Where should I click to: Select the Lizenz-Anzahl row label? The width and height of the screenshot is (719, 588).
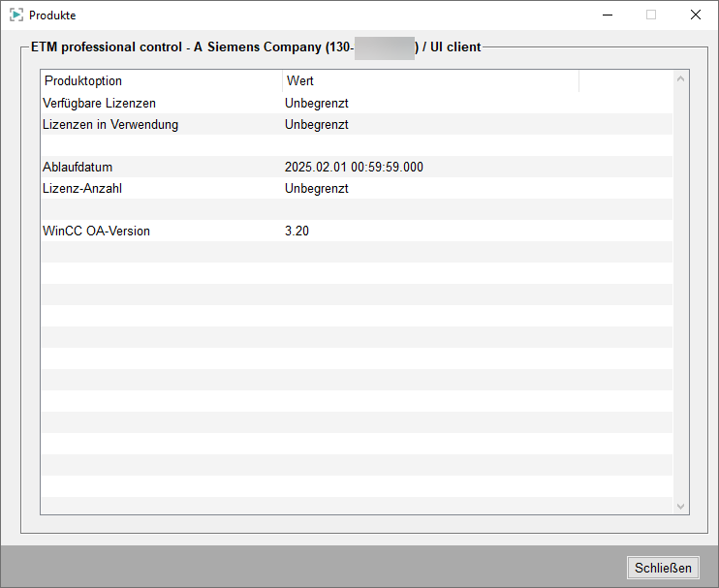pyautogui.click(x=82, y=188)
